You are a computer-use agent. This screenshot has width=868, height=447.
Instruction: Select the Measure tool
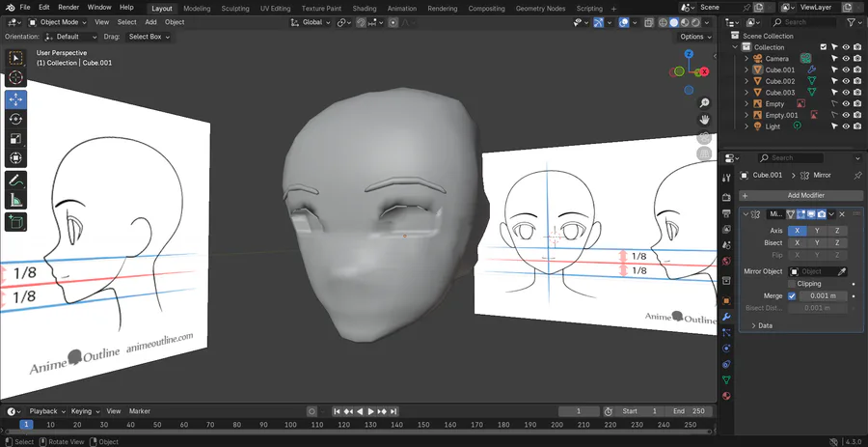point(15,200)
